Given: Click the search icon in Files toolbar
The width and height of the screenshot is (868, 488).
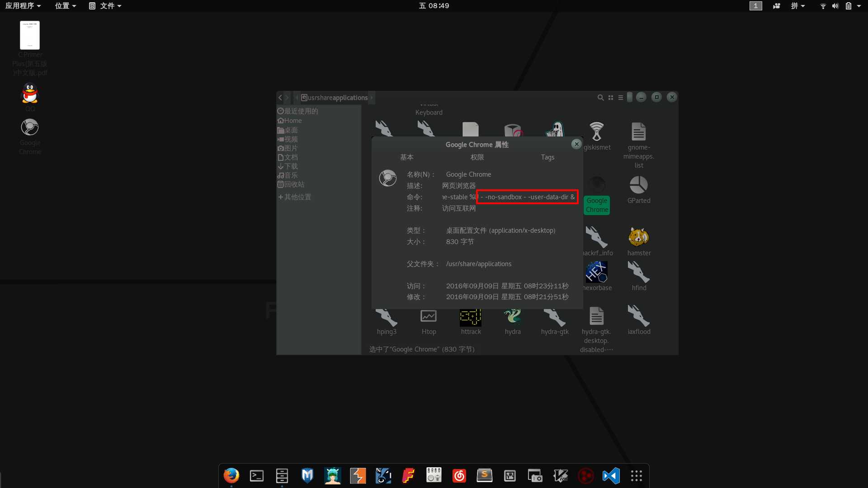Looking at the screenshot, I should (x=600, y=98).
